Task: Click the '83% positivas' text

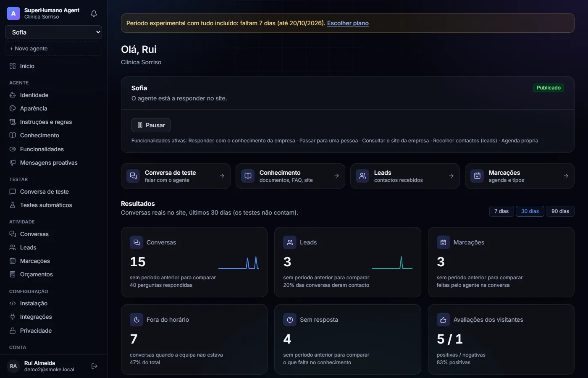Action: click(454, 362)
